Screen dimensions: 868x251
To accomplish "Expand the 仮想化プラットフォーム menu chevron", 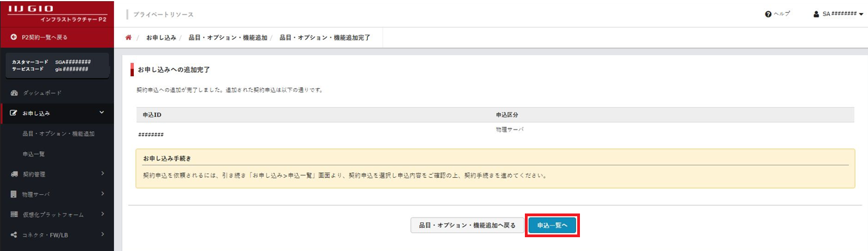I will click(102, 214).
